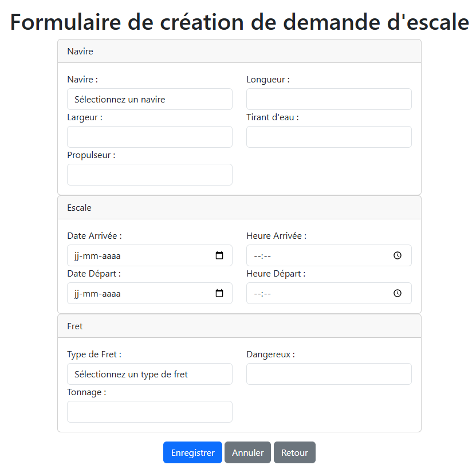Focus the Tonnage input field
Image resolution: width=476 pixels, height=469 pixels.
coord(150,412)
